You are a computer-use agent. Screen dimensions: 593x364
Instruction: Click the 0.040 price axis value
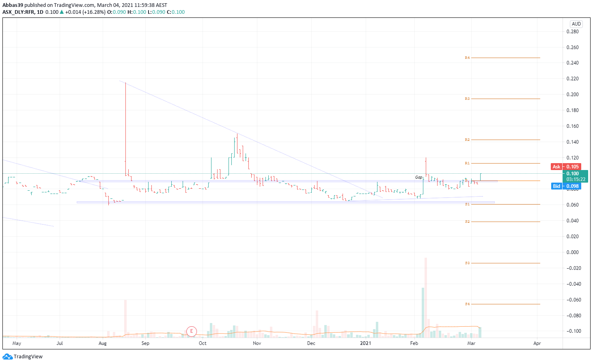click(x=573, y=221)
